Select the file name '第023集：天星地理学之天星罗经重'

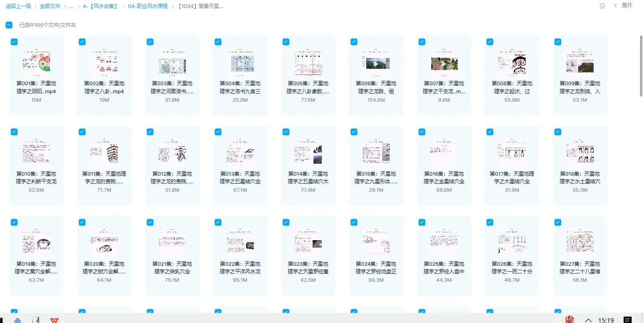coord(308,268)
